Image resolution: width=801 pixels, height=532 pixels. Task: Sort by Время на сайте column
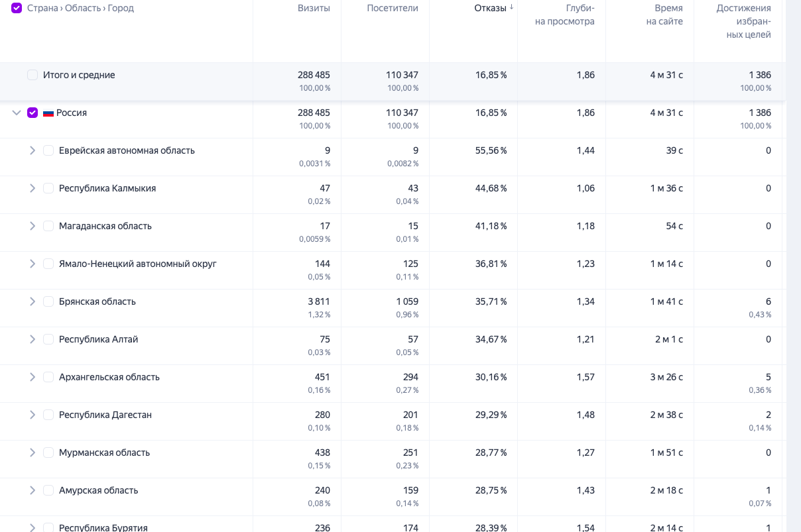(664, 15)
